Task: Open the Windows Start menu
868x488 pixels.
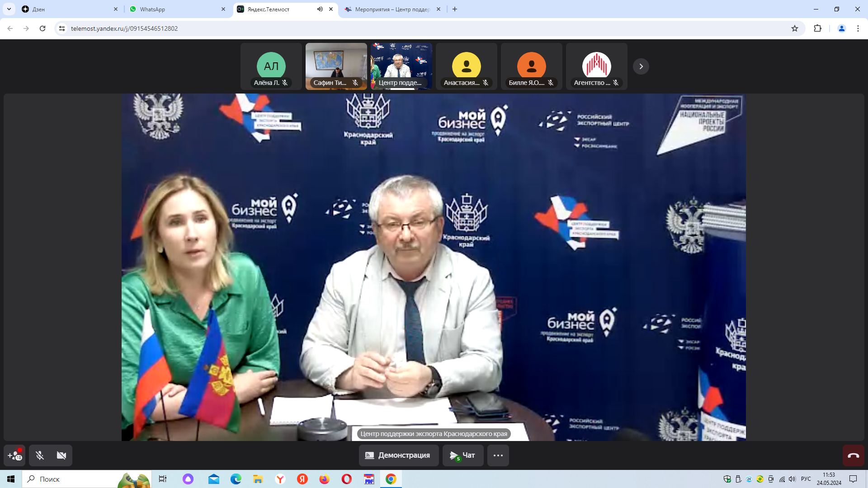Action: coord(11,479)
